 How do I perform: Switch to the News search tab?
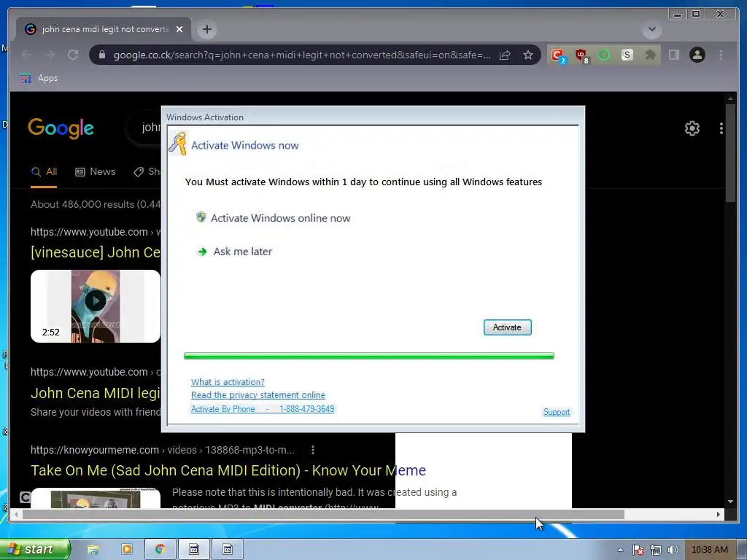pos(96,172)
